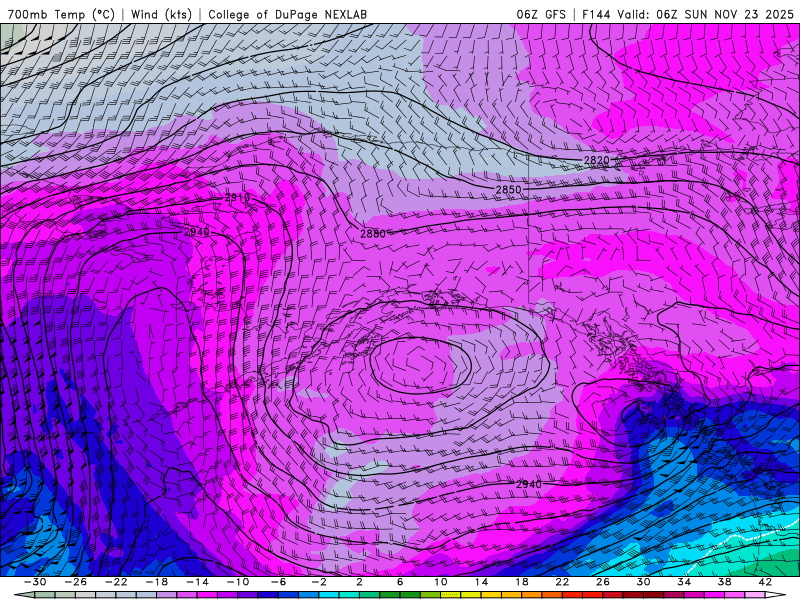Select the "-2" colorbar tick label

tap(319, 582)
